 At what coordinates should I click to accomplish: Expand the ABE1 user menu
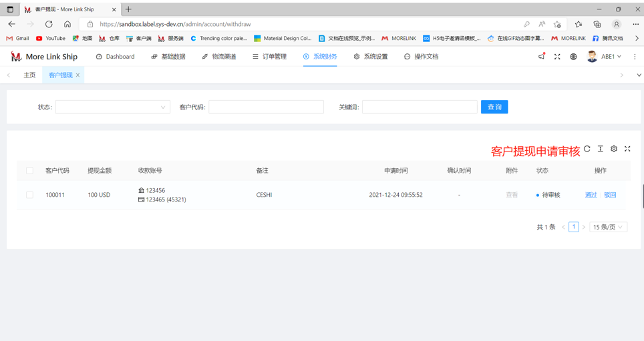click(x=605, y=57)
